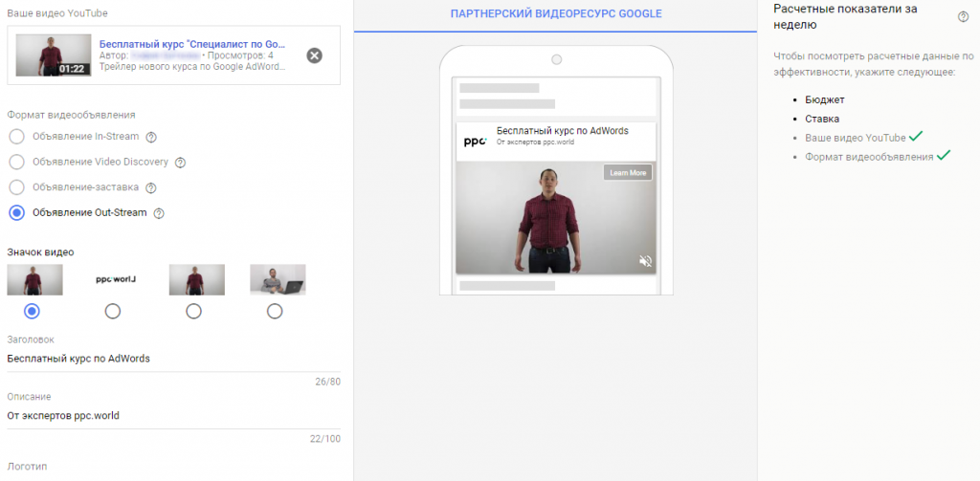Click the muted speaker icon in ad preview

coord(646,260)
